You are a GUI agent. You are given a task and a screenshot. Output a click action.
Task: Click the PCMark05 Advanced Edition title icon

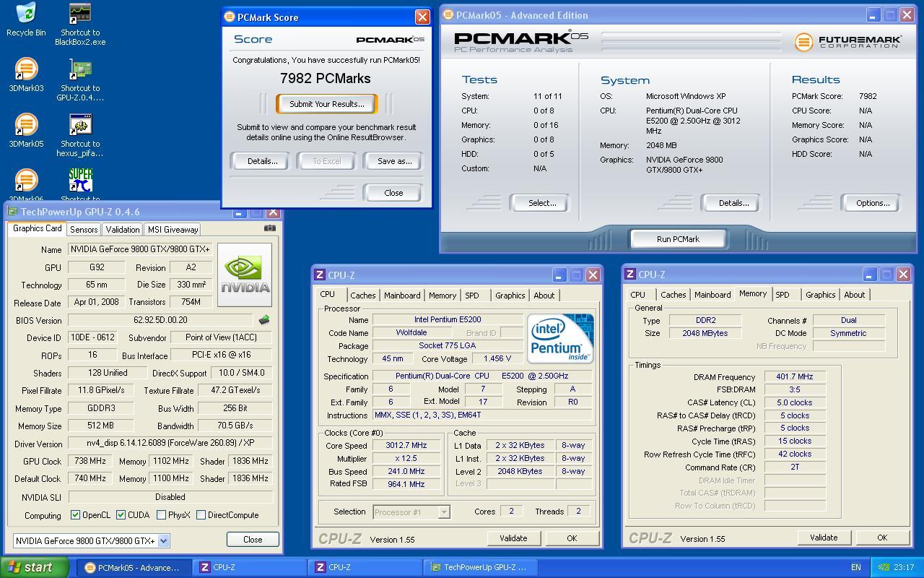tap(448, 14)
